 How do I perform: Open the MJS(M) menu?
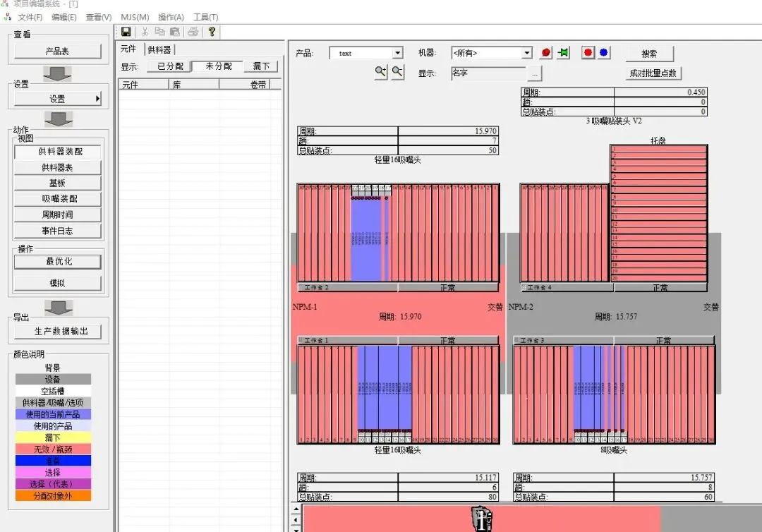click(135, 18)
